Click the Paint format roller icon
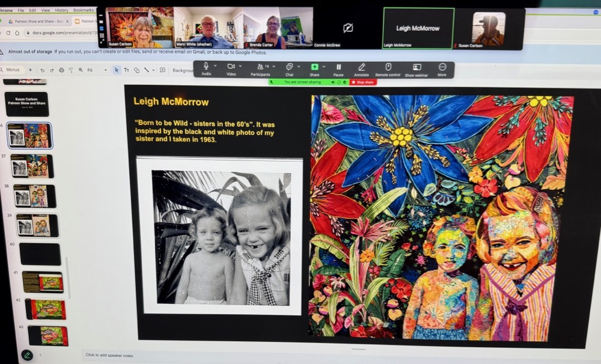The image size is (601, 364). 71,70
